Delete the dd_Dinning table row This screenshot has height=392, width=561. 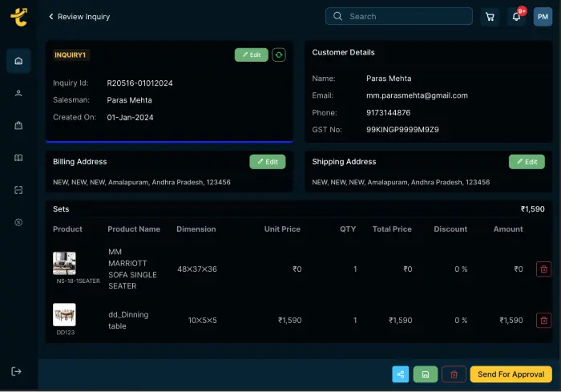coord(543,321)
